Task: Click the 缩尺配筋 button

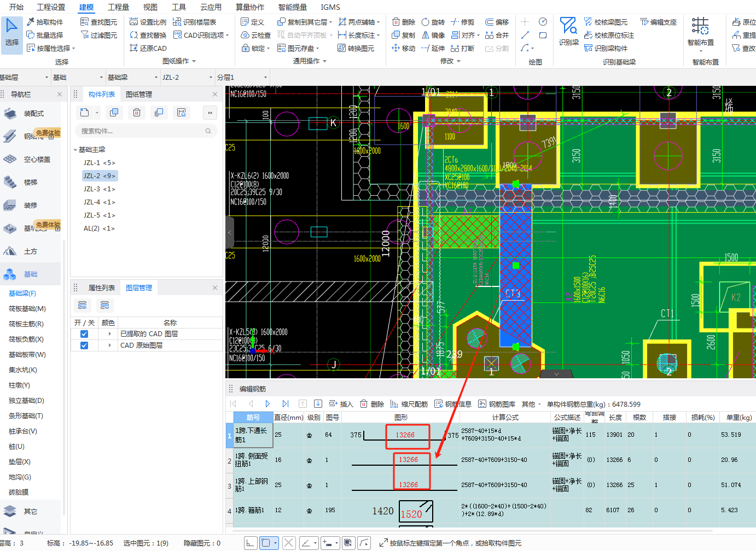Action: (x=409, y=404)
